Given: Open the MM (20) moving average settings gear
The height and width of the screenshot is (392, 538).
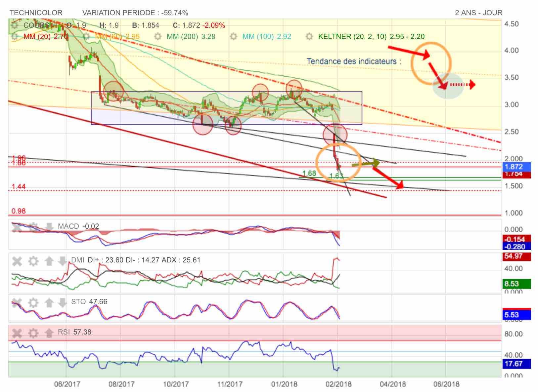Looking at the screenshot, I should click(14, 36).
